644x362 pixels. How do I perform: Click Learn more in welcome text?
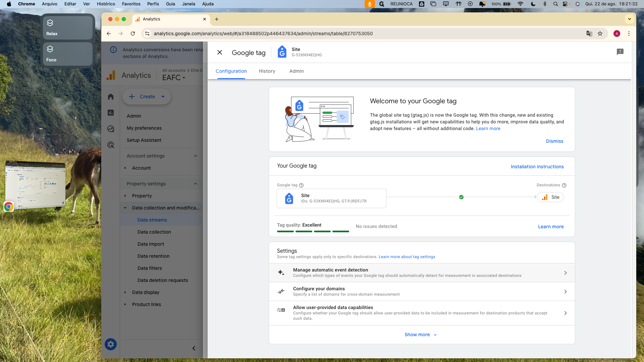click(x=488, y=128)
